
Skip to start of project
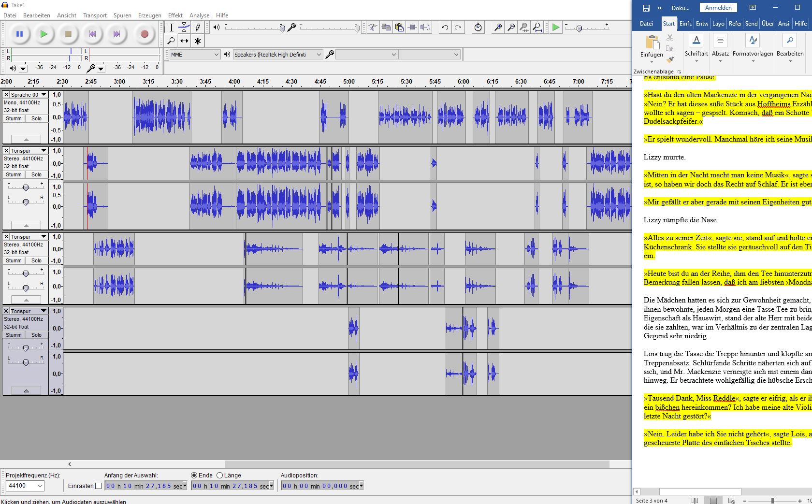tap(92, 34)
